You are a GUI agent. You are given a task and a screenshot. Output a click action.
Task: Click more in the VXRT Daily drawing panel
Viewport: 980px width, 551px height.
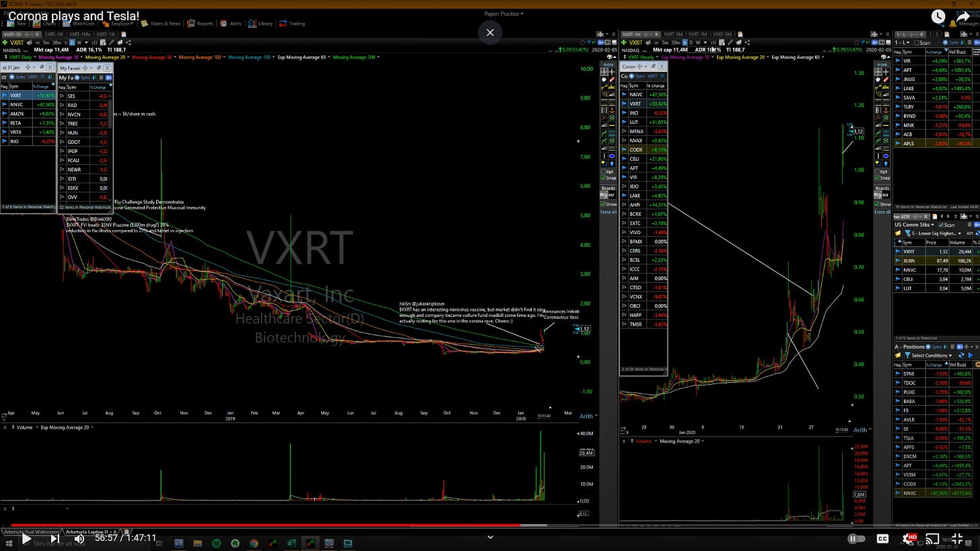click(608, 65)
